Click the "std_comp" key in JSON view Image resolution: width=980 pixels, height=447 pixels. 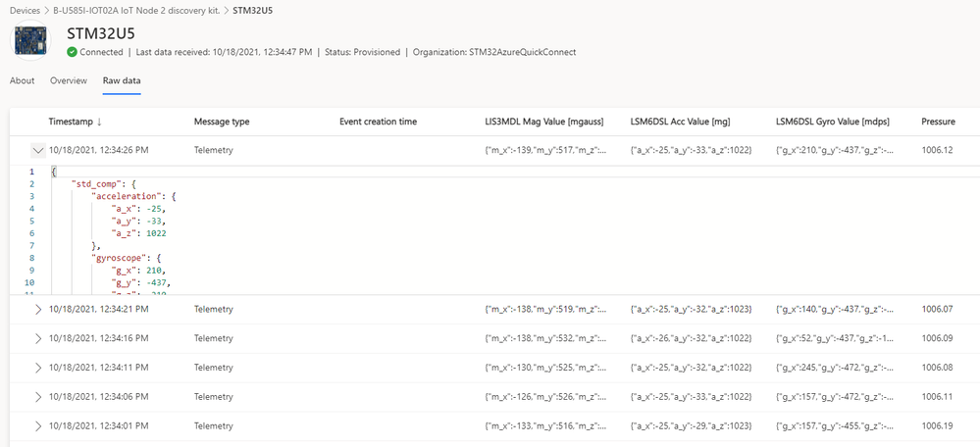[x=94, y=184]
